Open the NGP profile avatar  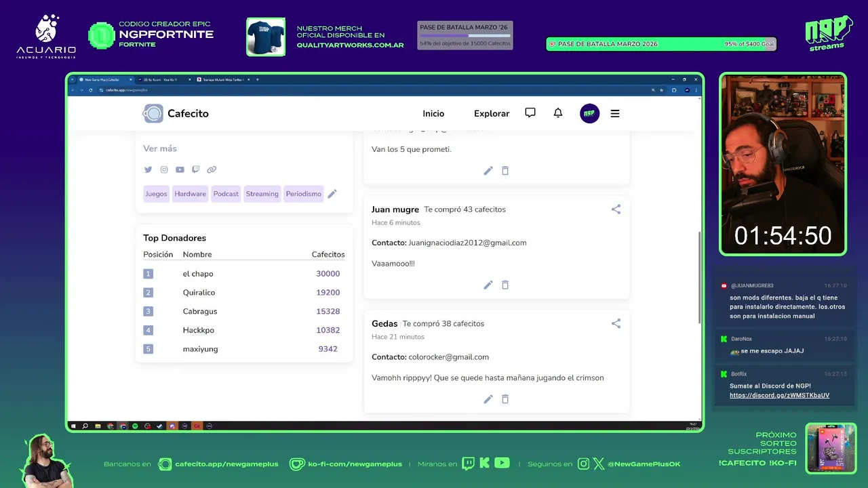pyautogui.click(x=590, y=113)
